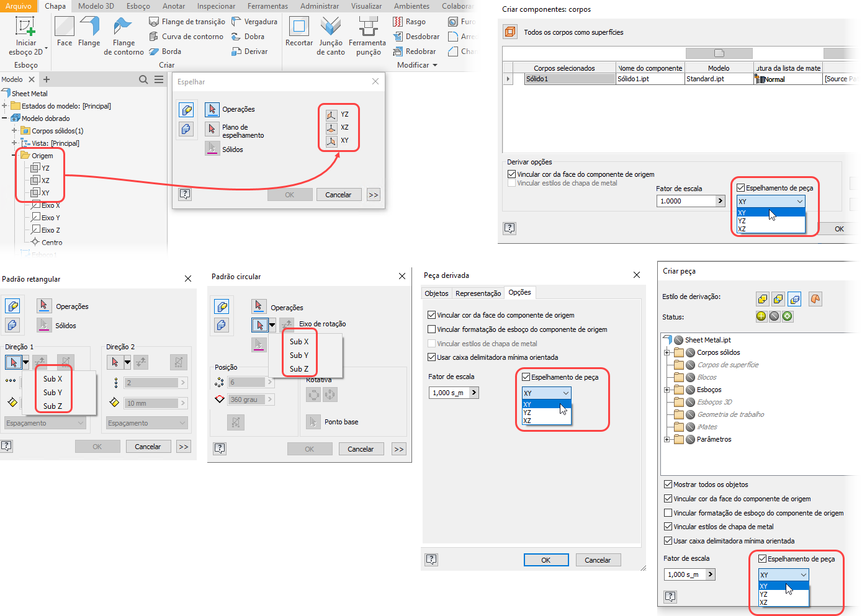
Task: Toggle Mostrar todos os objetos checkbox
Action: point(668,484)
